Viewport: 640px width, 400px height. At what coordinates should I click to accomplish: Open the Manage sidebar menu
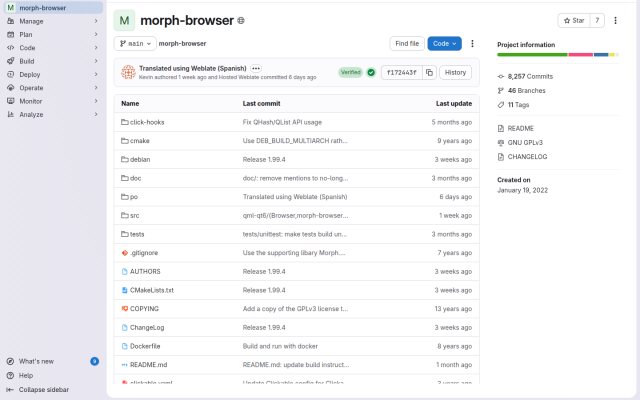[53, 21]
